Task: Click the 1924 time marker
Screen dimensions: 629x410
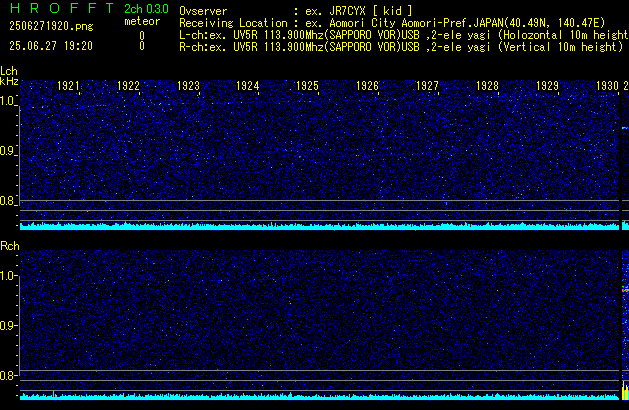Action: [248, 86]
